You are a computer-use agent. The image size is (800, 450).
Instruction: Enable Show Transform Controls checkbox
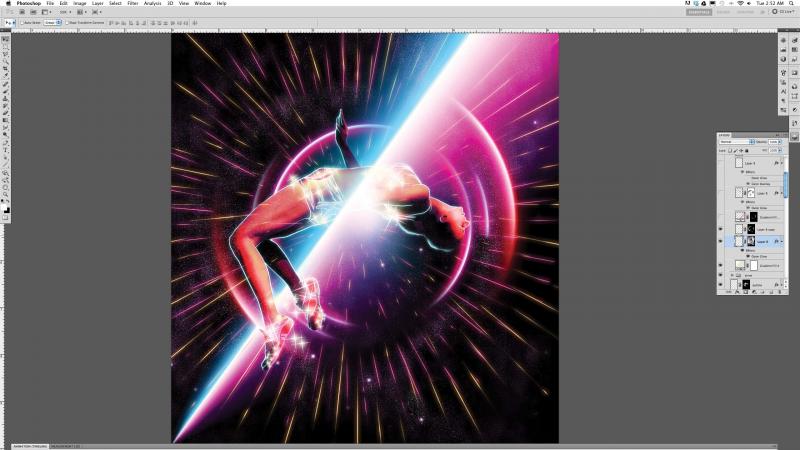pyautogui.click(x=67, y=21)
